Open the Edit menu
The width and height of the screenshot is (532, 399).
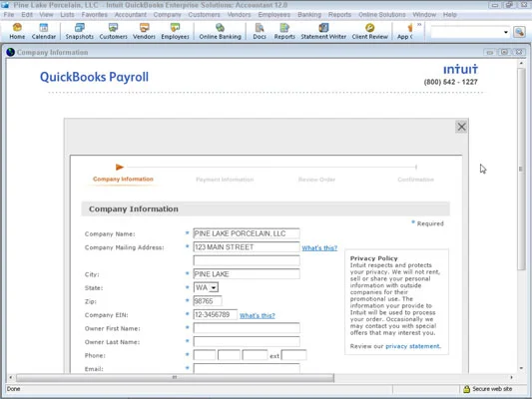(27, 15)
